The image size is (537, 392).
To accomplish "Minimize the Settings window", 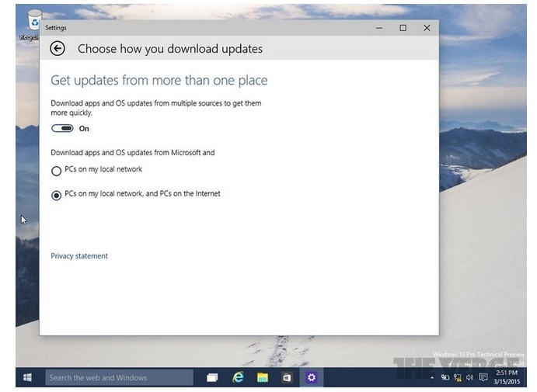I will [x=378, y=28].
